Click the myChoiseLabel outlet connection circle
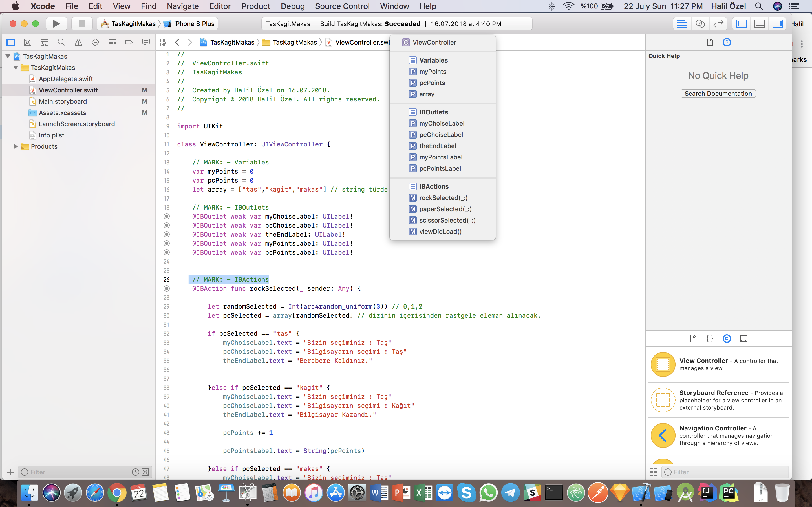Screen dimensions: 812x507 click(x=167, y=217)
